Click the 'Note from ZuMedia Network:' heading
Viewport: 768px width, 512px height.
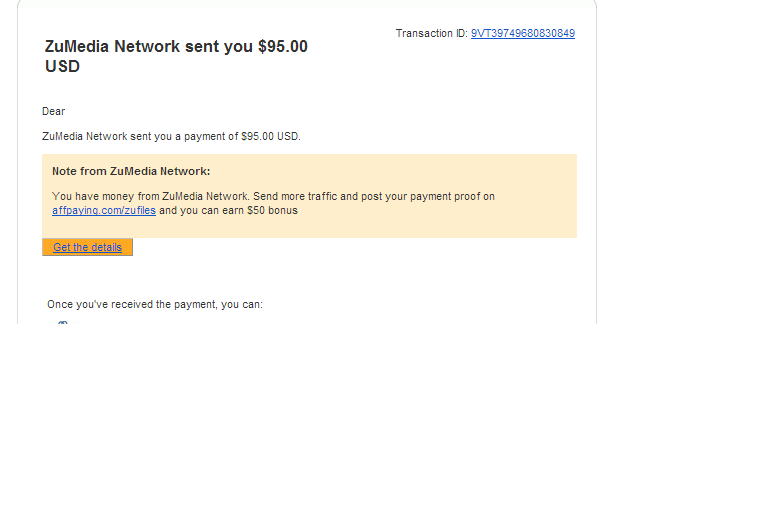pyautogui.click(x=131, y=171)
